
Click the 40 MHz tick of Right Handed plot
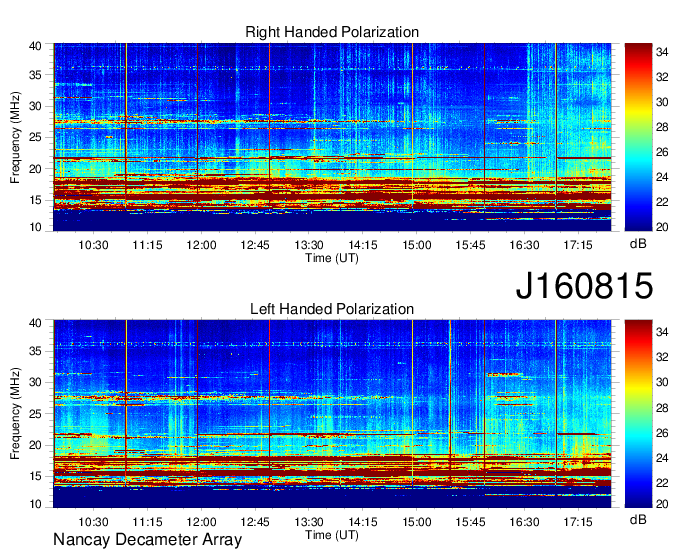35,46
